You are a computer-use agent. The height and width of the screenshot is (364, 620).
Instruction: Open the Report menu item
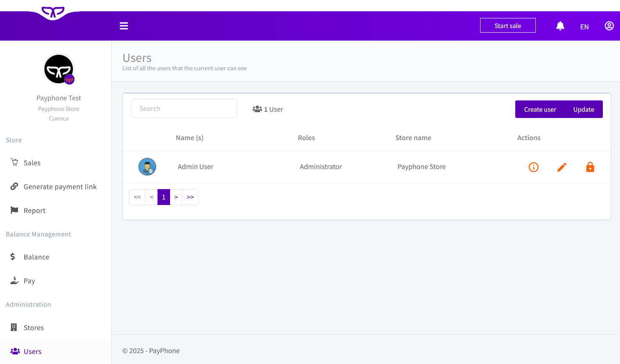coord(56,210)
